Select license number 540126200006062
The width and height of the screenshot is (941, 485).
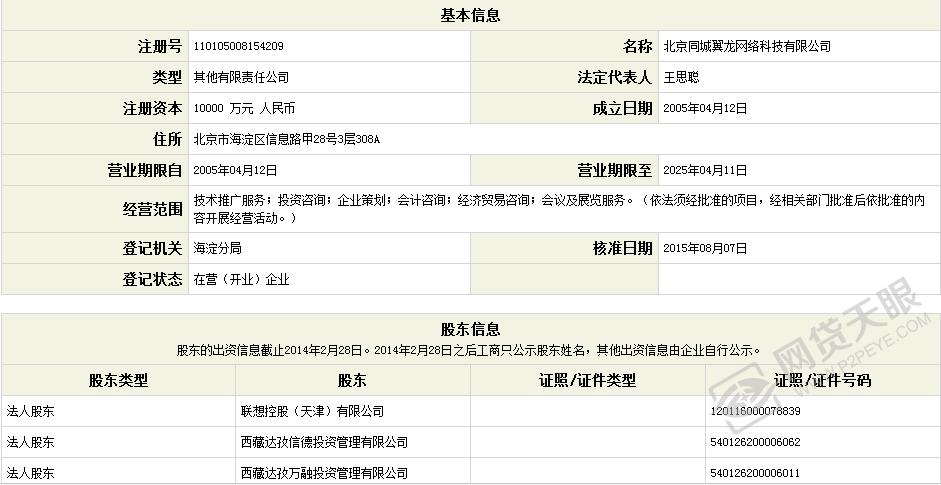755,442
